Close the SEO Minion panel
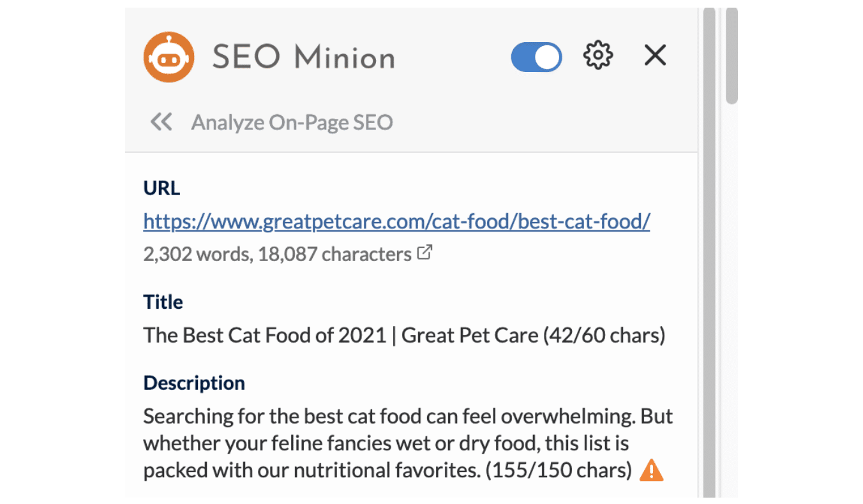This screenshot has width=863, height=504. coord(655,56)
